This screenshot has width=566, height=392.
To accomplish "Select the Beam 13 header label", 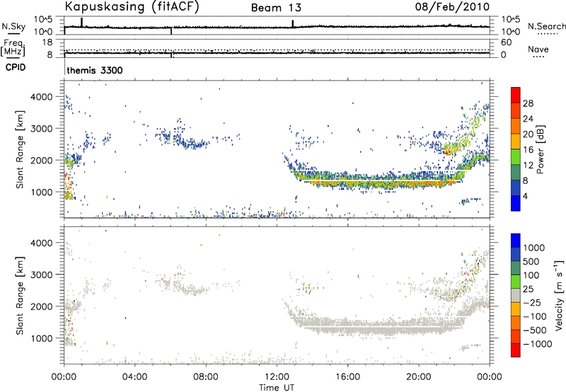I will [x=276, y=8].
